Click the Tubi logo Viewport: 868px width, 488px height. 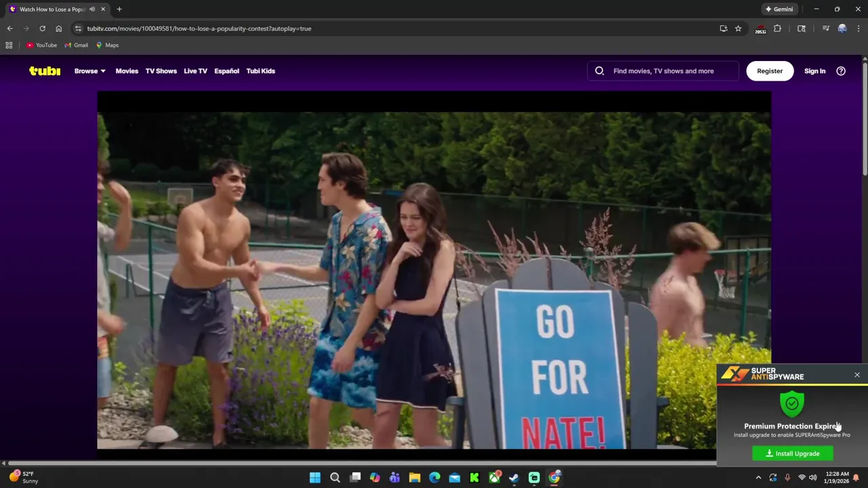pyautogui.click(x=45, y=70)
